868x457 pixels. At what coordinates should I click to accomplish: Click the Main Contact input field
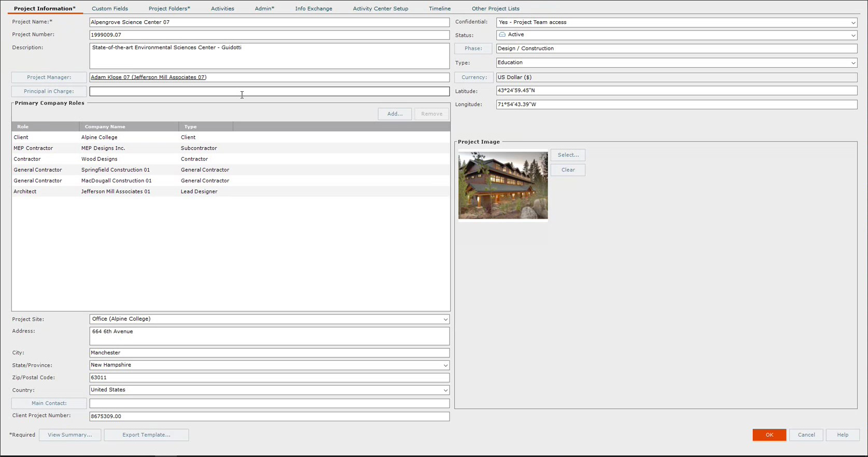point(269,403)
